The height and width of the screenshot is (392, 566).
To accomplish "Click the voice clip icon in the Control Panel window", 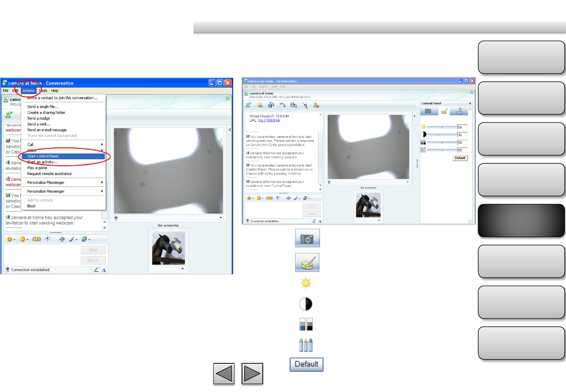I will pos(278,198).
